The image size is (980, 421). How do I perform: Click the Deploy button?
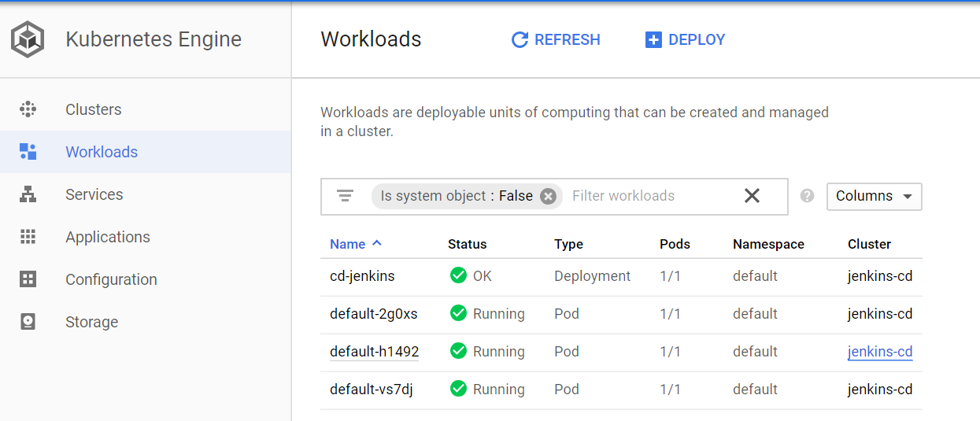pos(685,39)
